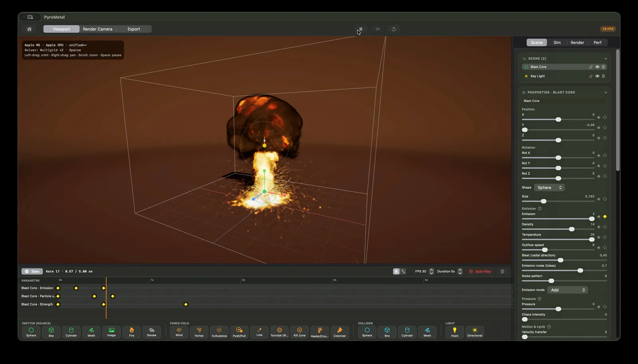Viewport: 638px width, 364px height.
Task: Open the Pressure info help icon
Action: point(540,299)
